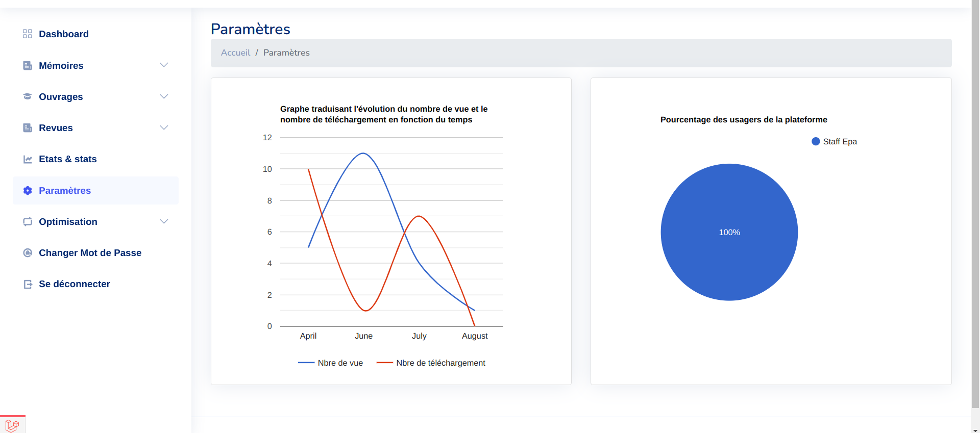Click the Ouvrages graduation cap icon
980x433 pixels.
(x=28, y=96)
